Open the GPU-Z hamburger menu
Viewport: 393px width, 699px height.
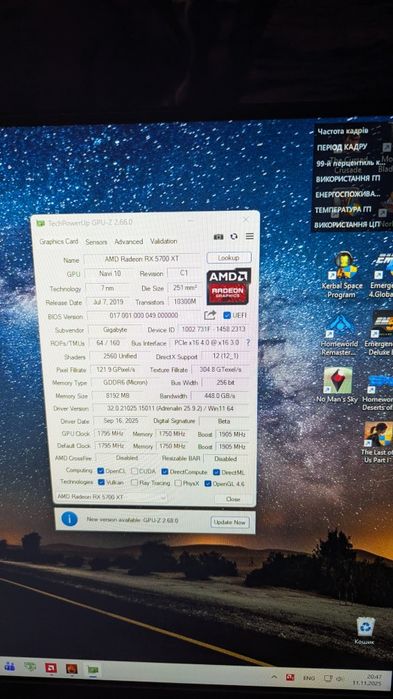[250, 236]
